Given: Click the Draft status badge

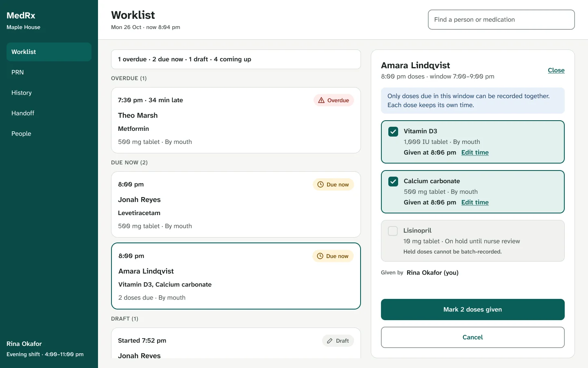Looking at the screenshot, I should 338,341.
